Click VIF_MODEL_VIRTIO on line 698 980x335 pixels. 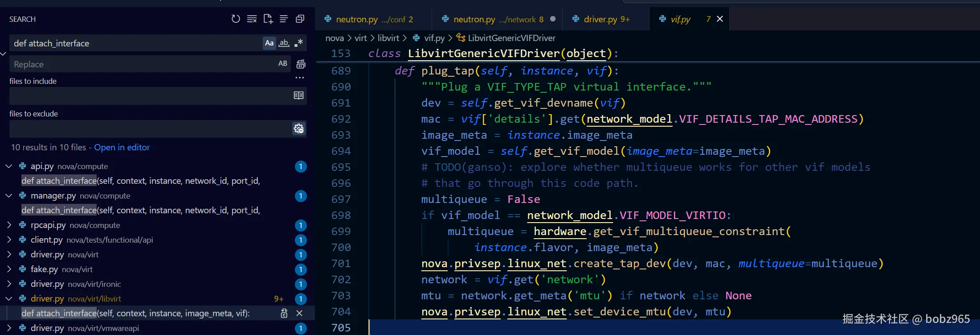tap(673, 215)
